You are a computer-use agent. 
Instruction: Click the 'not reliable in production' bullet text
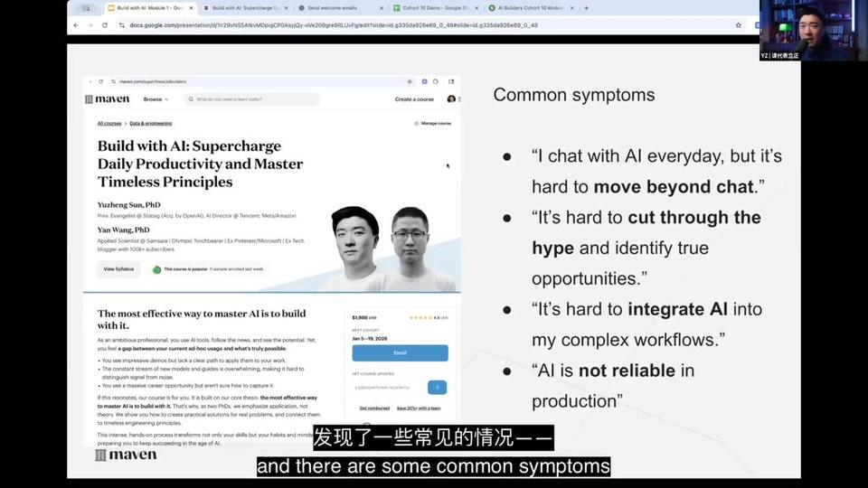point(613,386)
